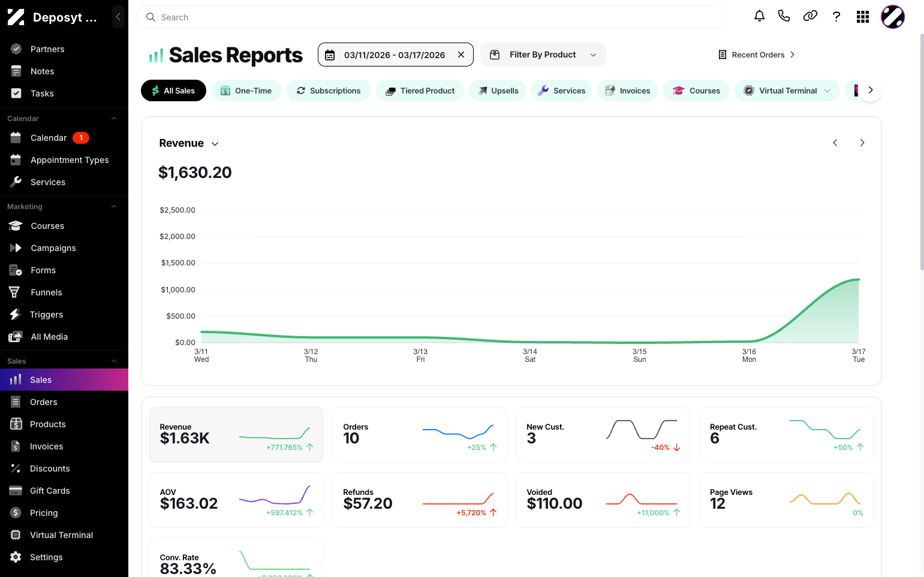The height and width of the screenshot is (577, 924).
Task: Open Gift Cards in the sidebar
Action: pyautogui.click(x=64, y=491)
